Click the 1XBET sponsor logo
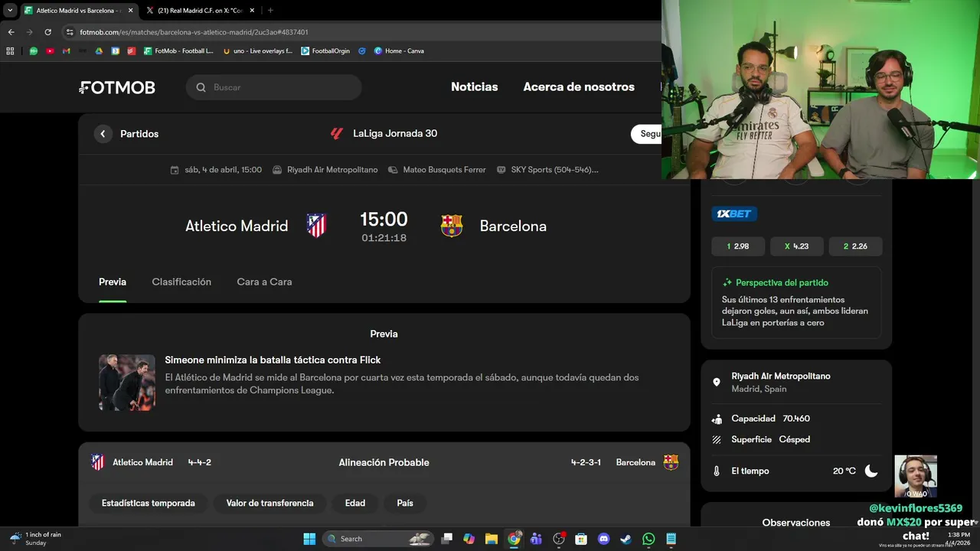Image resolution: width=980 pixels, height=551 pixels. click(734, 214)
